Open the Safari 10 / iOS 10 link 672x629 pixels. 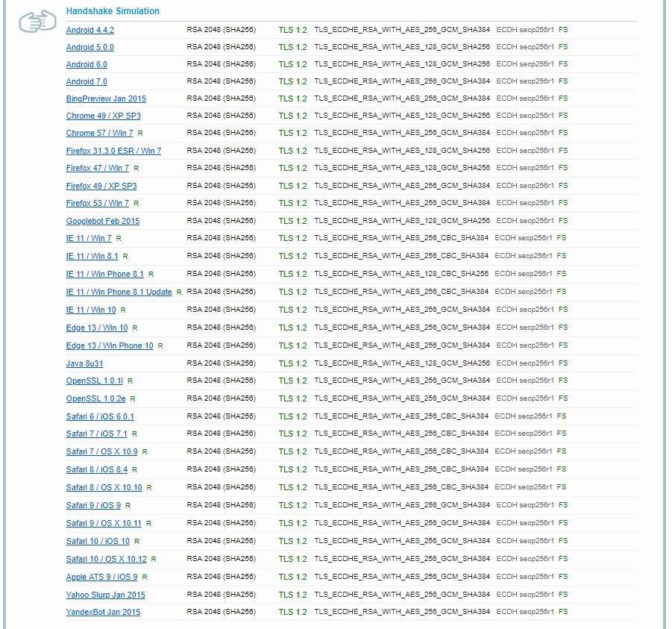(x=98, y=542)
